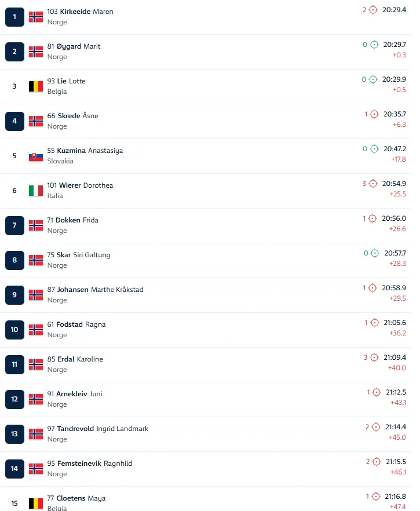Click the target icon in Erdal Karoline's row
Screen dimensions: 420x511
click(x=374, y=357)
